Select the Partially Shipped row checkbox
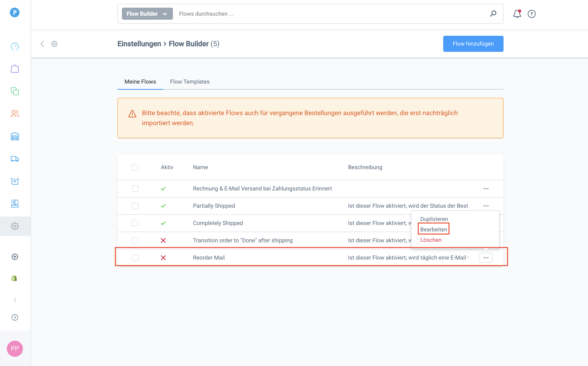The width and height of the screenshot is (588, 366). tap(135, 206)
